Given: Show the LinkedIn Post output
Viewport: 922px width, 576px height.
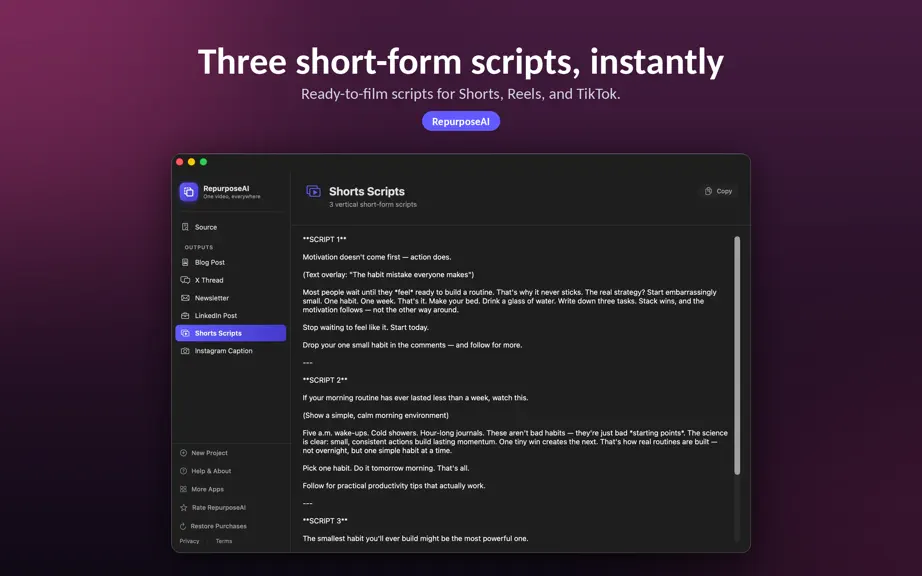Looking at the screenshot, I should click(230, 316).
